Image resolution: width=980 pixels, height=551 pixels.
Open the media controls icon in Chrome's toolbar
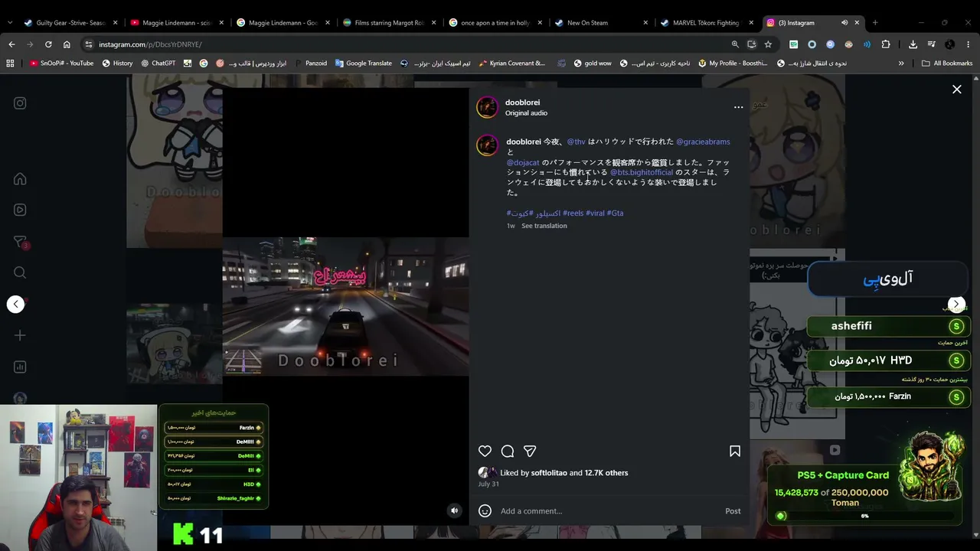931,44
